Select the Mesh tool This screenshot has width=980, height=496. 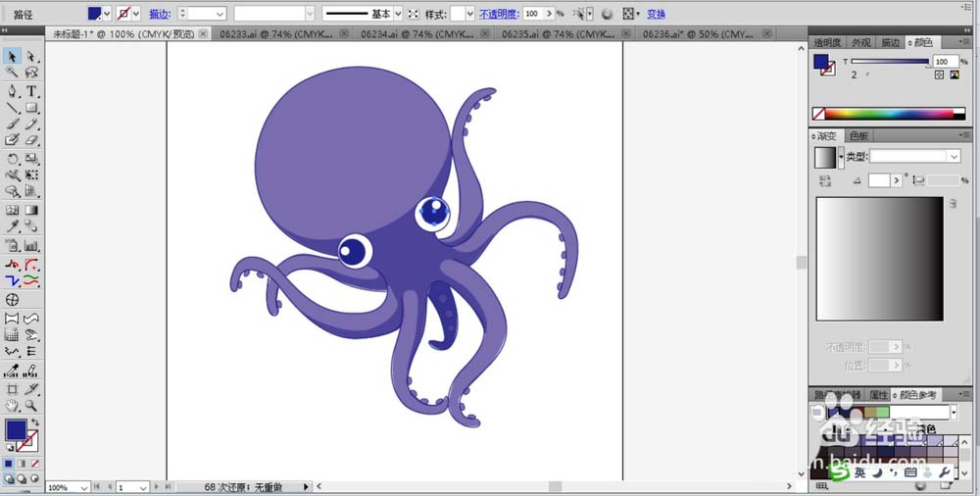click(12, 210)
